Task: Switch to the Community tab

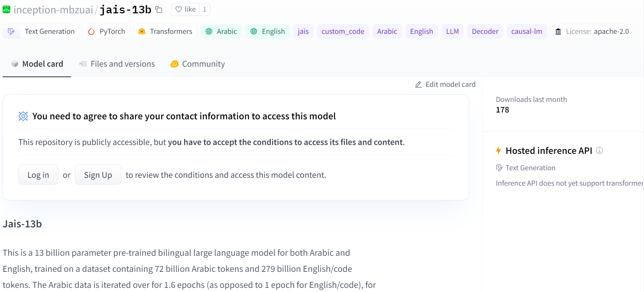Action: click(x=198, y=64)
